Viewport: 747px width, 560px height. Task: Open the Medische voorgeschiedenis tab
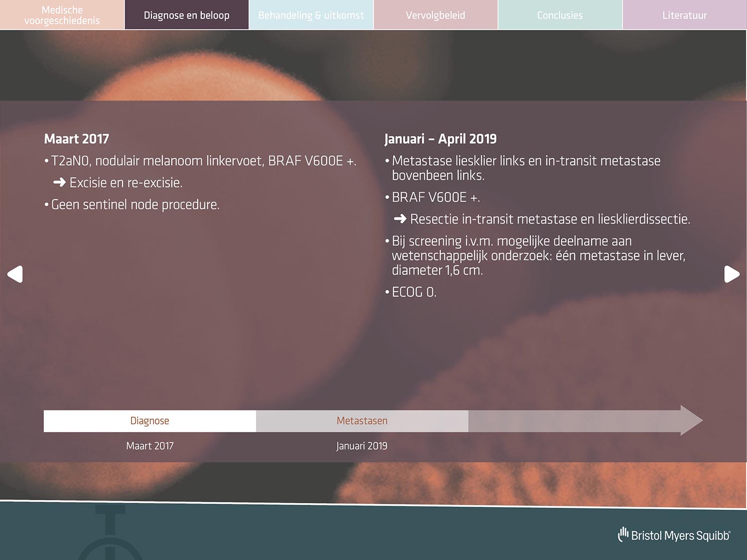(x=62, y=15)
